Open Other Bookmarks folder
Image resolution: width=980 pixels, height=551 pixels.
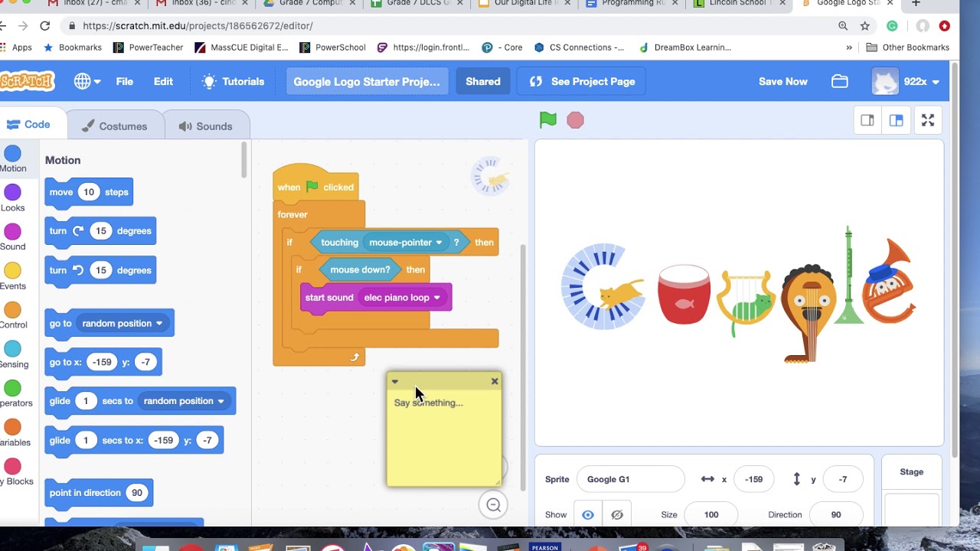click(x=908, y=47)
